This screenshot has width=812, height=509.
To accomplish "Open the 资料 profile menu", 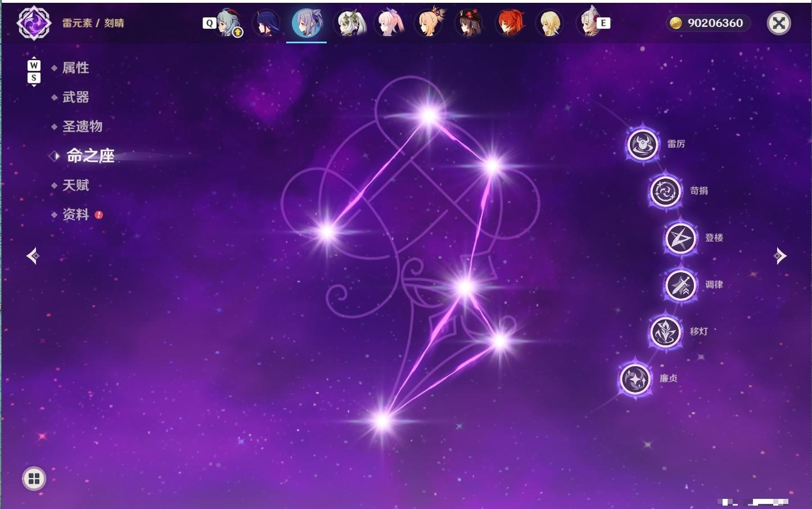I will click(75, 214).
